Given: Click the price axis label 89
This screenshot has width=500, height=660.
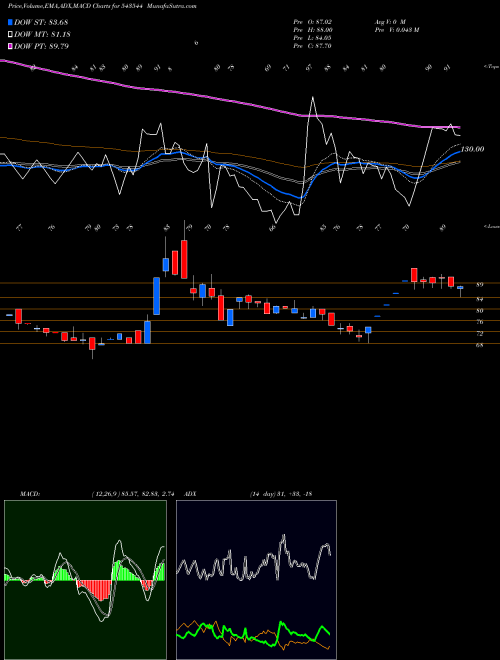Looking at the screenshot, I should coord(479,285).
